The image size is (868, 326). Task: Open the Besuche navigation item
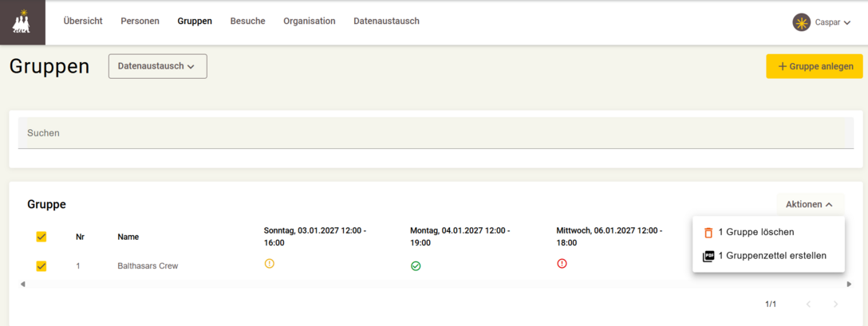click(248, 21)
